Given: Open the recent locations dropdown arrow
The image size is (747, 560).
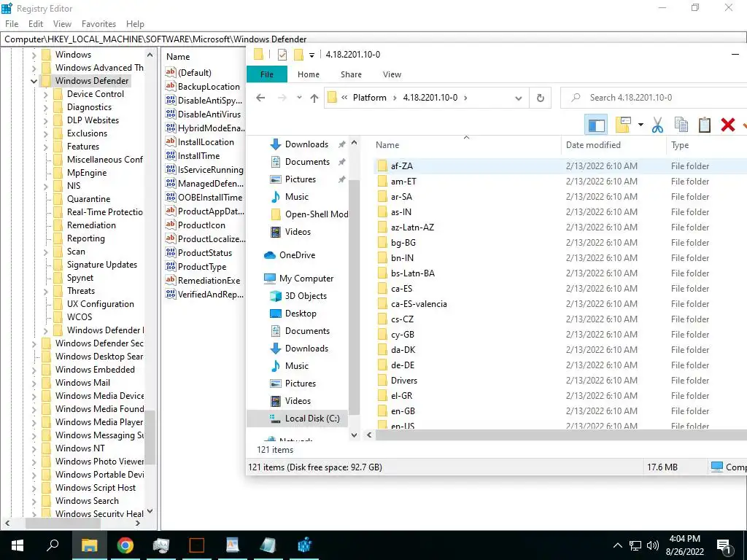Looking at the screenshot, I should tap(299, 98).
